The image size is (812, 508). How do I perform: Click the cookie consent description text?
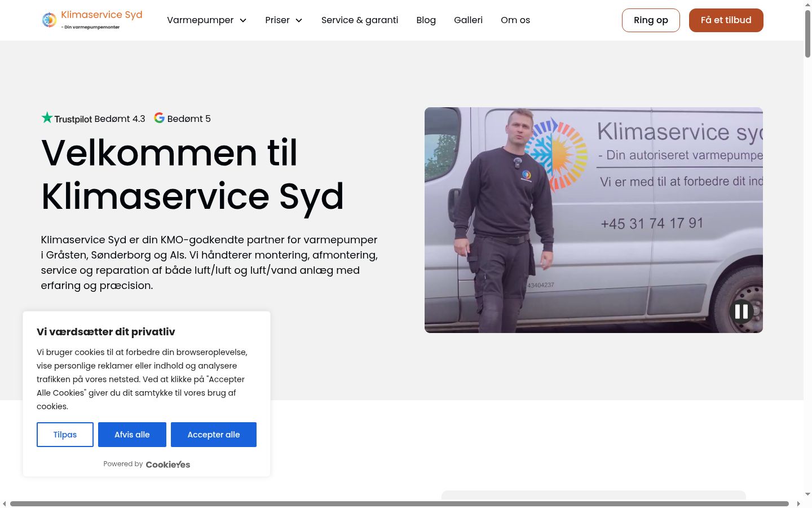coord(142,379)
